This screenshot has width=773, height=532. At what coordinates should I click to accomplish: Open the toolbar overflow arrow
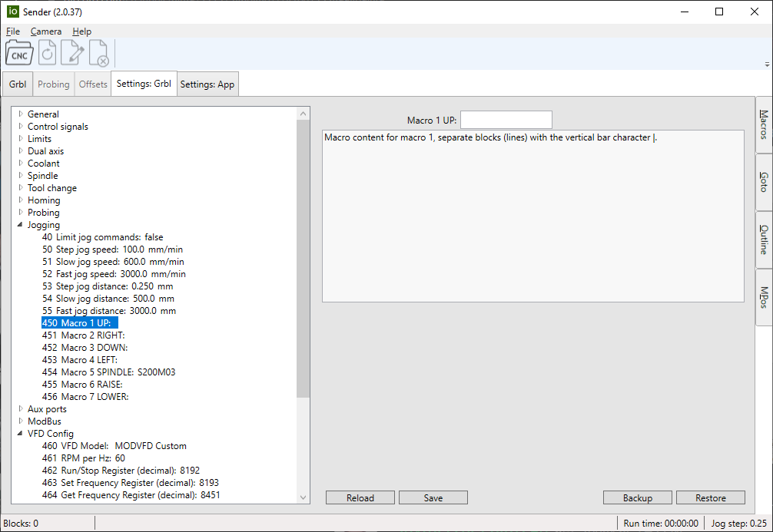tap(767, 64)
